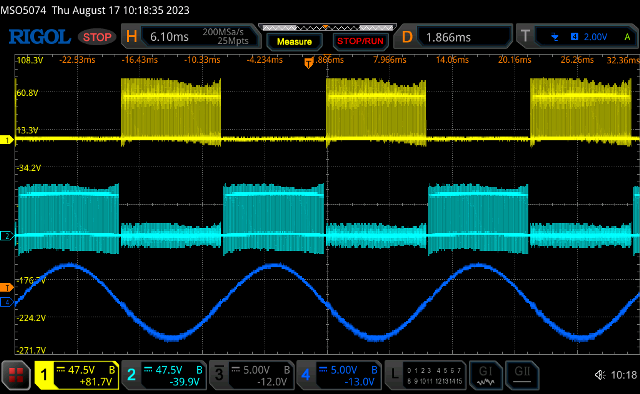Select the GI waveform generator icon
Image resolution: width=640 pixels, height=394 pixels.
click(485, 375)
